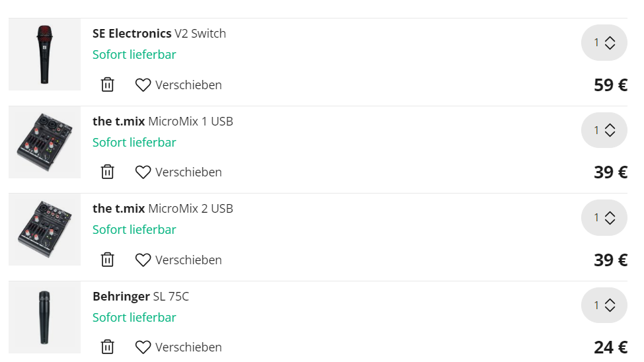Delete Behringer SL 75C with trash icon
This screenshot has width=644, height=362.
click(108, 347)
